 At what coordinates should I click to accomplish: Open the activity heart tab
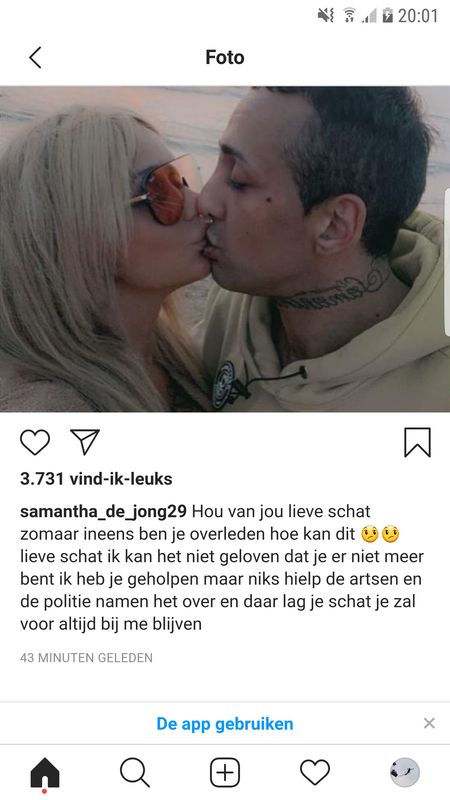click(315, 772)
